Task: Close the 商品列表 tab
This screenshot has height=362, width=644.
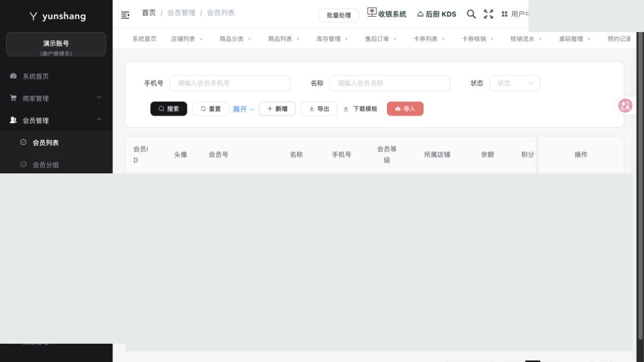Action: pyautogui.click(x=298, y=39)
